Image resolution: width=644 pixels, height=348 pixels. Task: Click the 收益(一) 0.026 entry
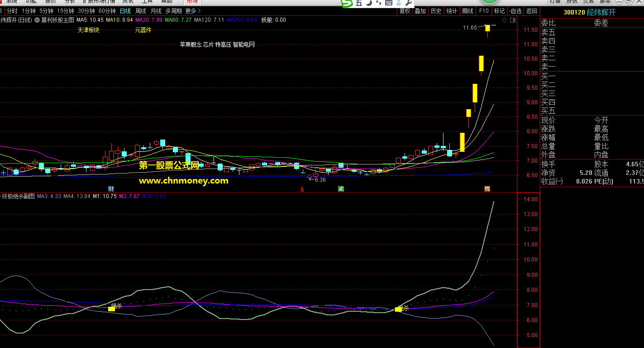(567, 181)
